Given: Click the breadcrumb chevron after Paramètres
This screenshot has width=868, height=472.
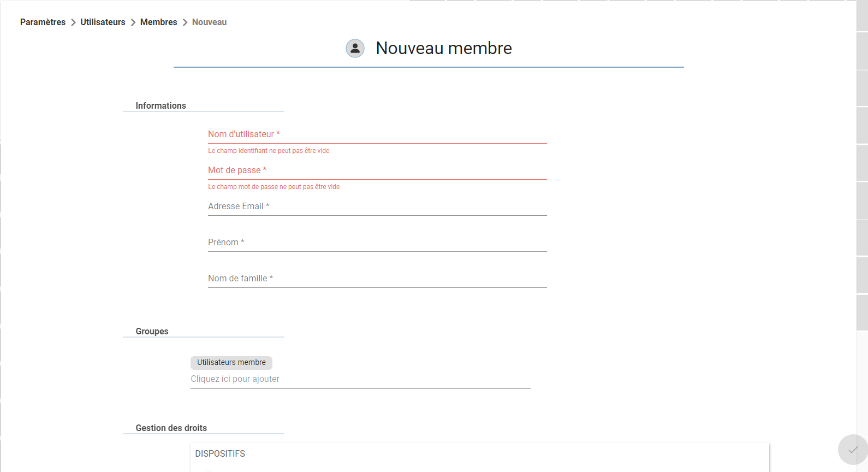Looking at the screenshot, I should pos(73,22).
